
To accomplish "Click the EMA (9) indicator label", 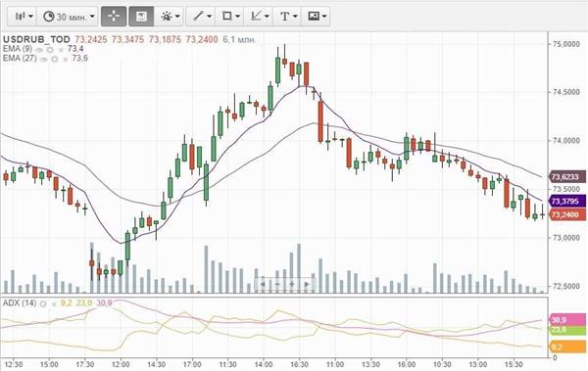I will (18, 49).
